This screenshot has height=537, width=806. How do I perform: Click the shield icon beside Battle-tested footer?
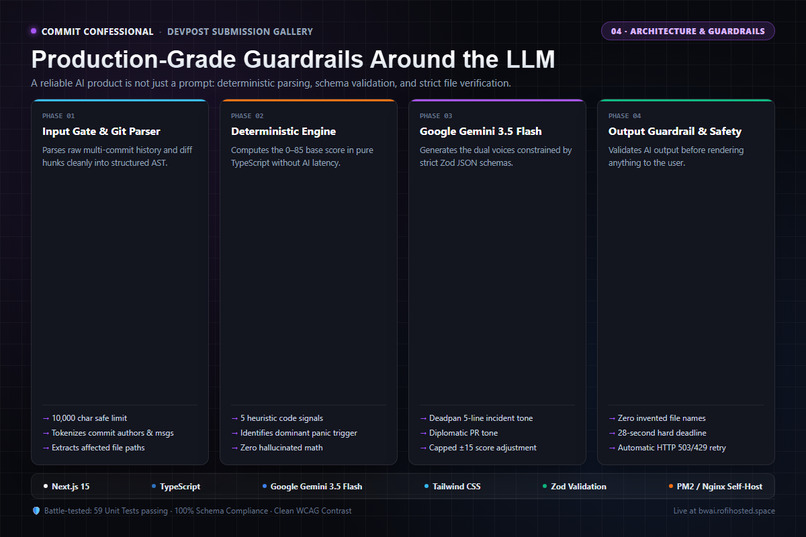click(36, 511)
